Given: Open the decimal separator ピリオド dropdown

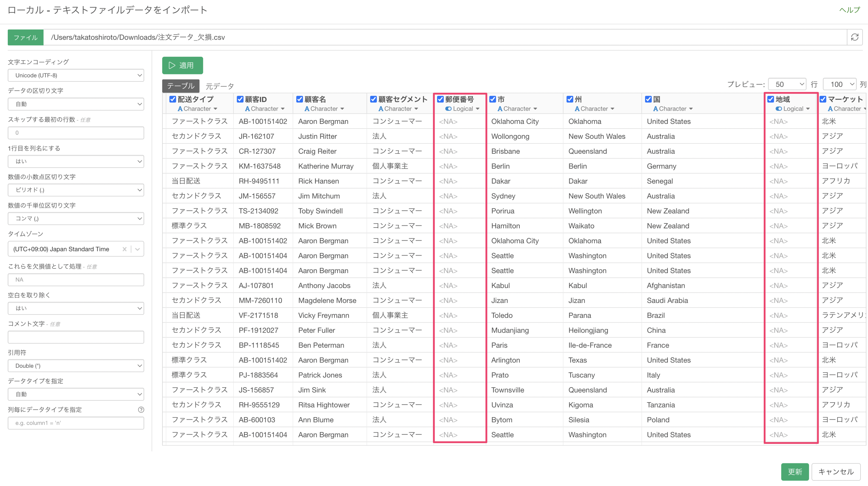Looking at the screenshot, I should coord(76,190).
